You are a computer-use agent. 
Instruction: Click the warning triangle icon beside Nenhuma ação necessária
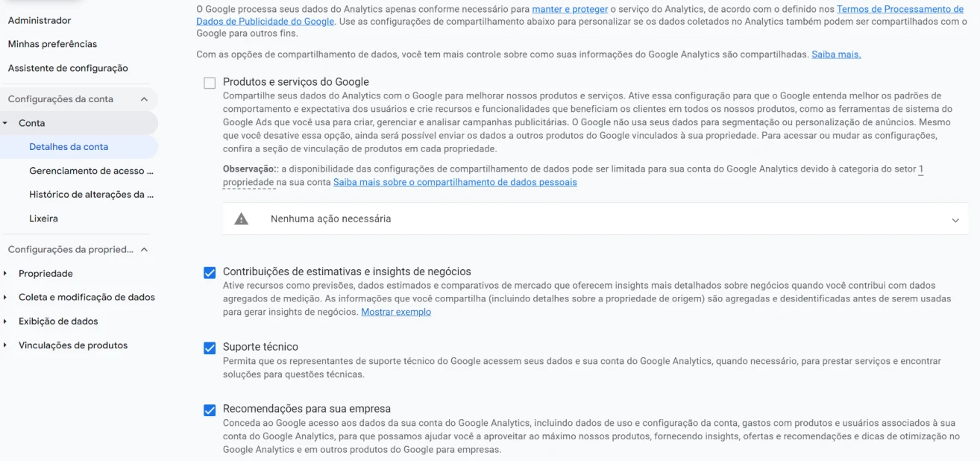coord(241,219)
